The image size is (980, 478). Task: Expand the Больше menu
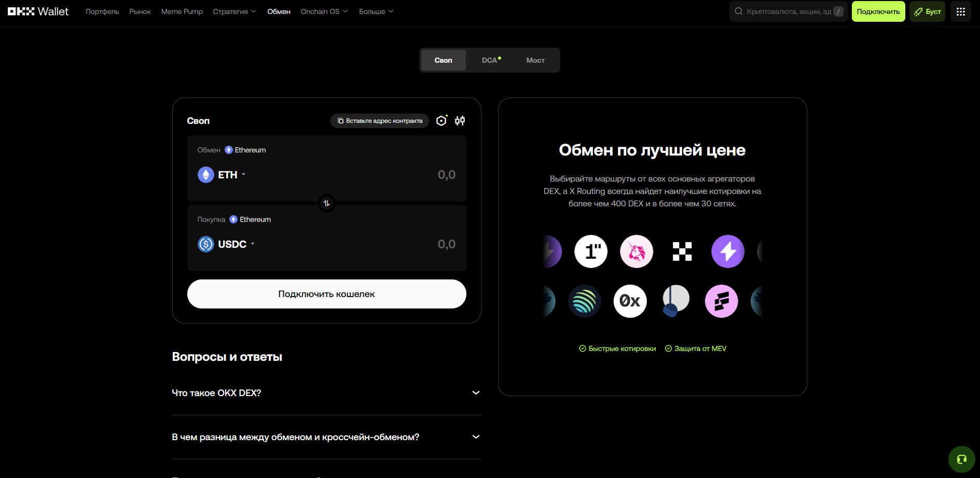376,11
